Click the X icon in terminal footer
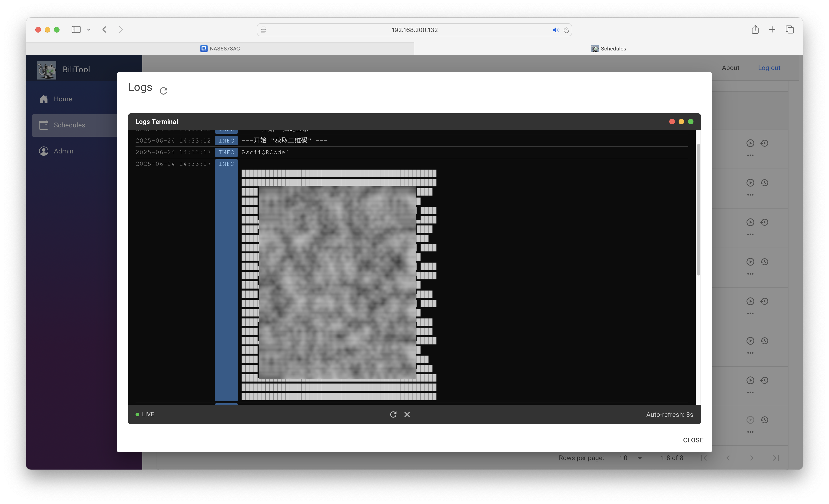829x504 pixels. (x=407, y=414)
